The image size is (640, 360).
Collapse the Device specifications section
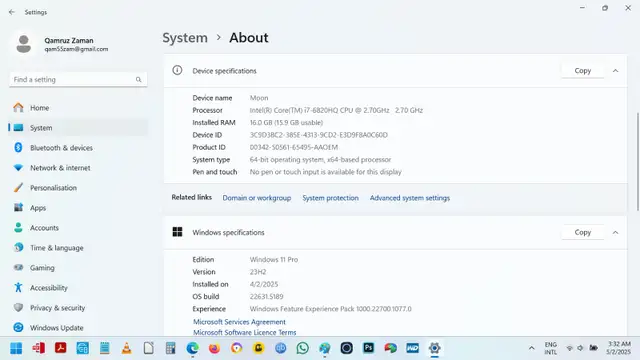pos(615,71)
